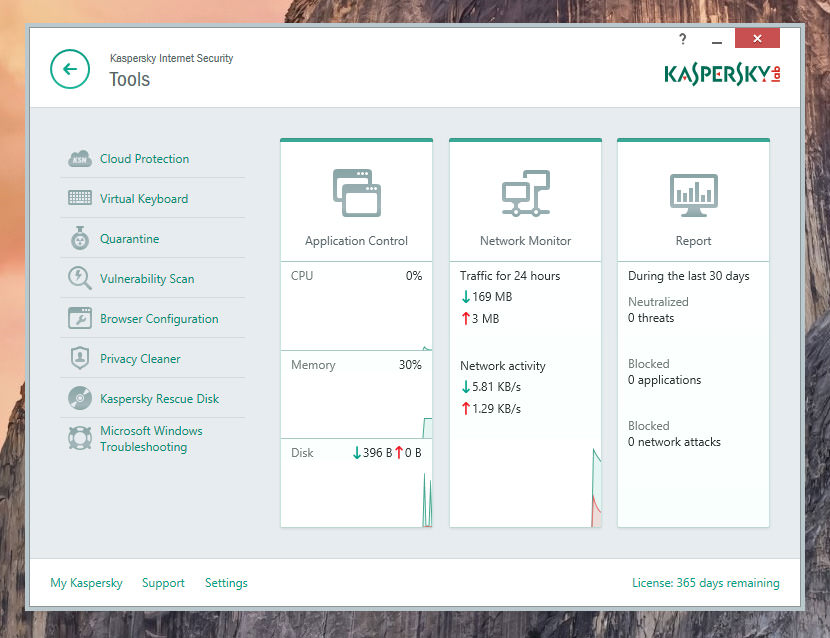Click the Kaspersky lab logo
This screenshot has height=638, width=830.
point(722,75)
